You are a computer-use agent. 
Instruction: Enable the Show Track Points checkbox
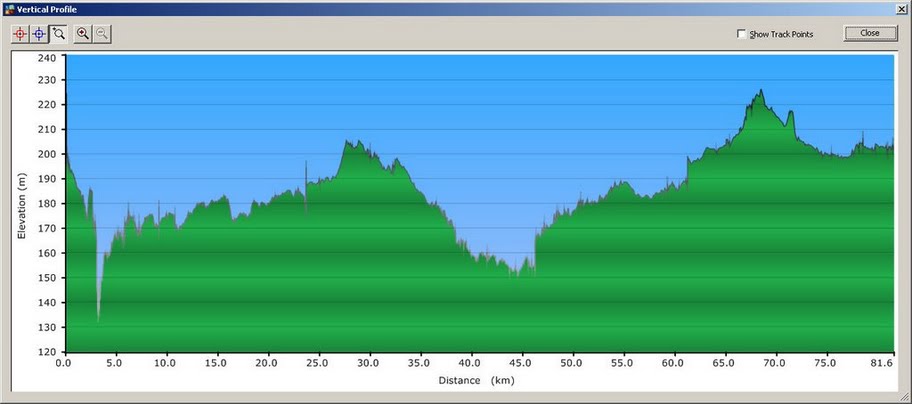click(741, 34)
